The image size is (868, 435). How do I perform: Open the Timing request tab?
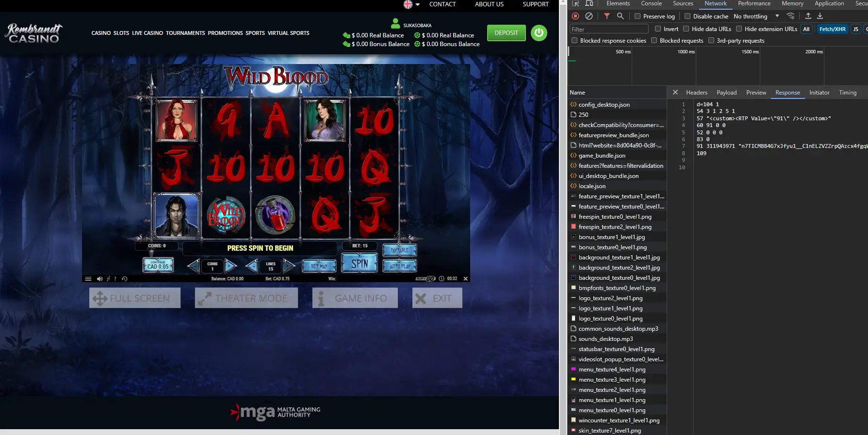tap(848, 92)
